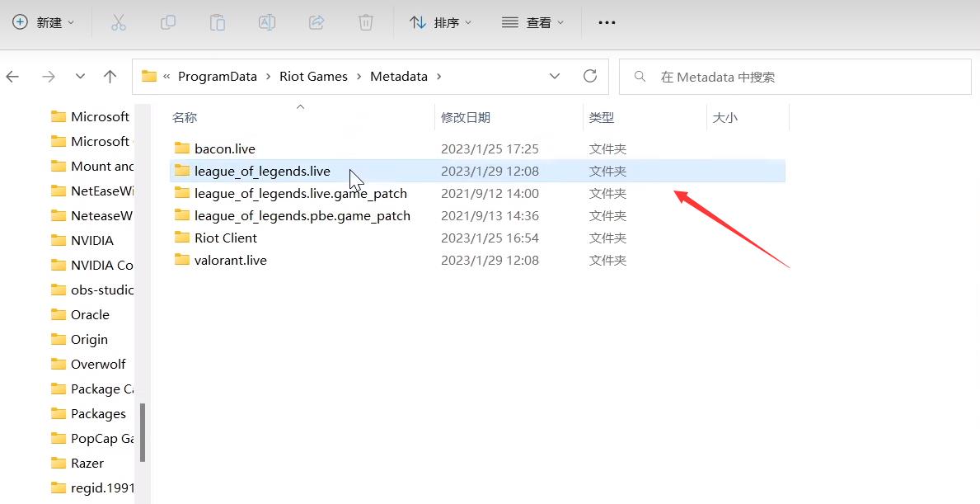Click the Paste clipboard icon
Image resolution: width=980 pixels, height=504 pixels.
point(217,22)
